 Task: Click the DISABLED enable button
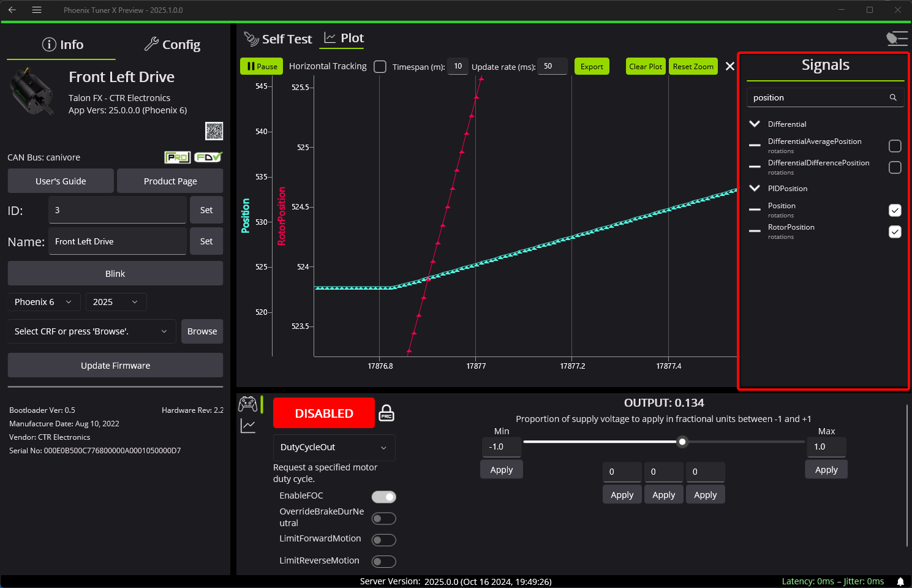[324, 413]
